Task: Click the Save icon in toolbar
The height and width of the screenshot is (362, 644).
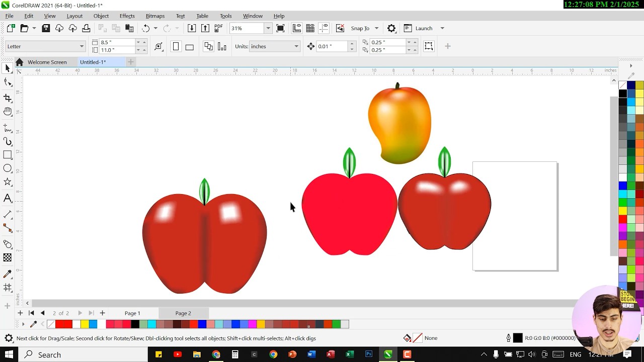Action: [46, 28]
